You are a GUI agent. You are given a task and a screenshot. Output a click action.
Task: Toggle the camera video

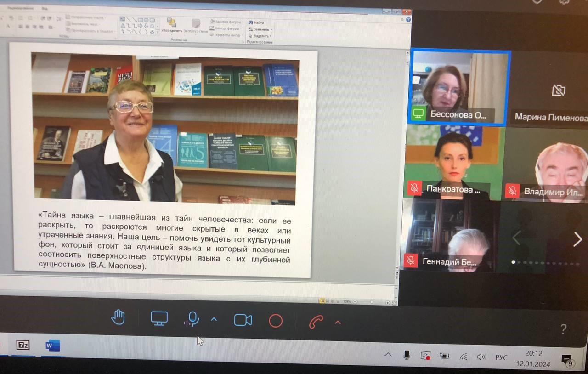click(x=243, y=320)
